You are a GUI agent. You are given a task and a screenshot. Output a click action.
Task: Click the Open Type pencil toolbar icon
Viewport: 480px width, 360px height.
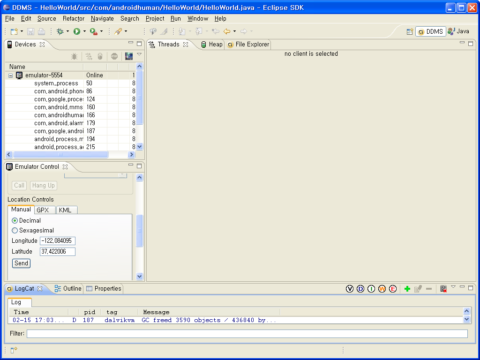[118, 31]
